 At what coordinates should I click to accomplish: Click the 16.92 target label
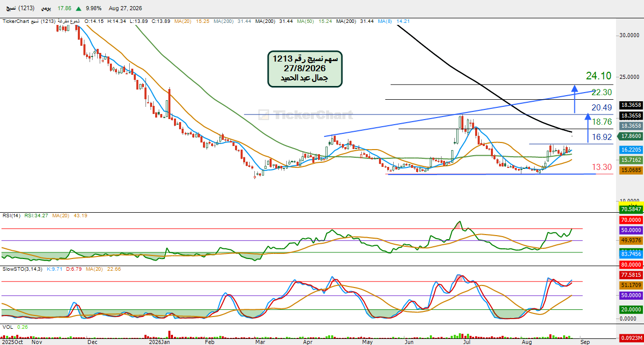tap(602, 137)
